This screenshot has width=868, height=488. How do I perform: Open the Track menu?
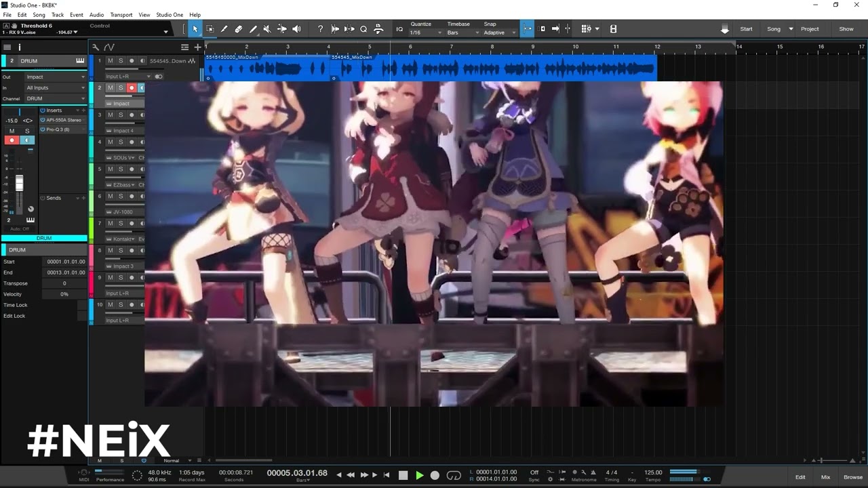point(58,14)
